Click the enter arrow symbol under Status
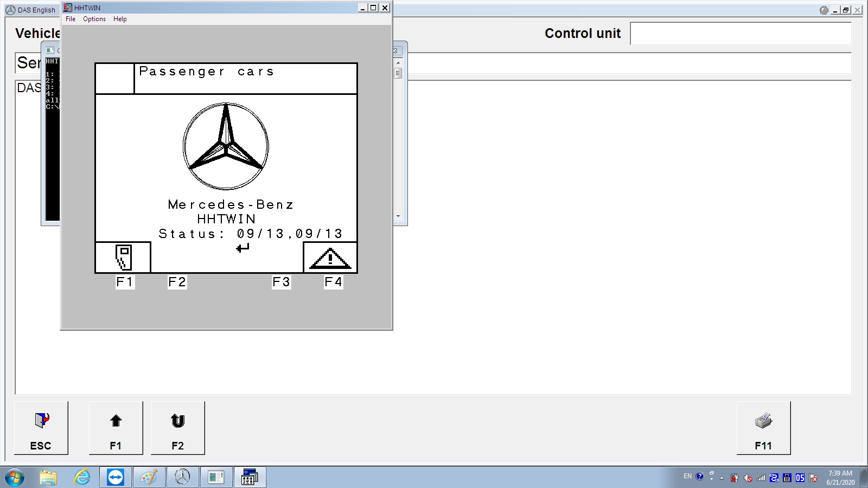 242,248
